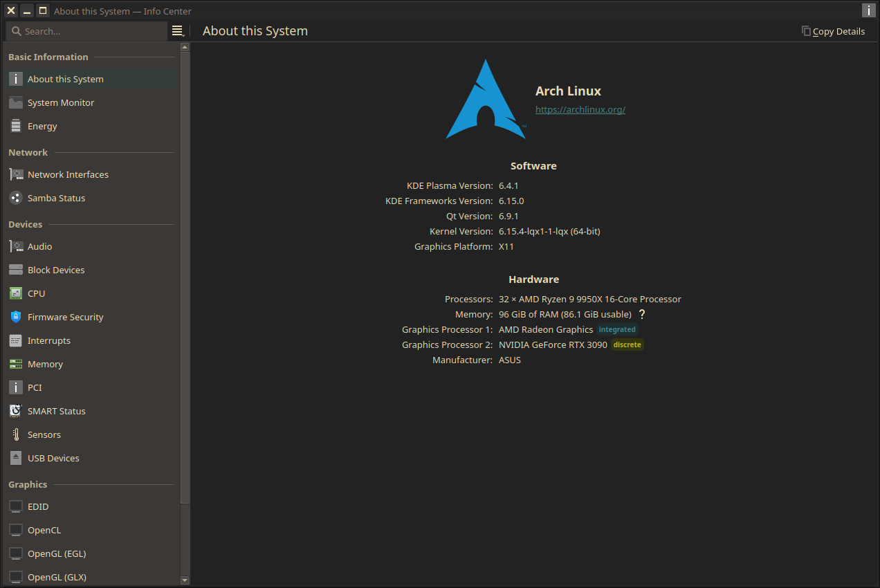Select the SMART Status disk icon
This screenshot has width=880, height=588.
pyautogui.click(x=16, y=411)
